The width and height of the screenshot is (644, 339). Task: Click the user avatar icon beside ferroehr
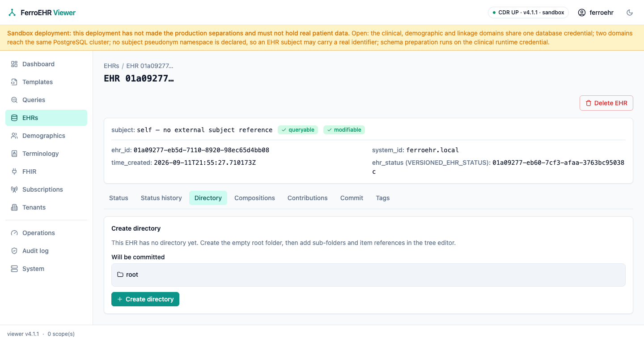pyautogui.click(x=582, y=13)
